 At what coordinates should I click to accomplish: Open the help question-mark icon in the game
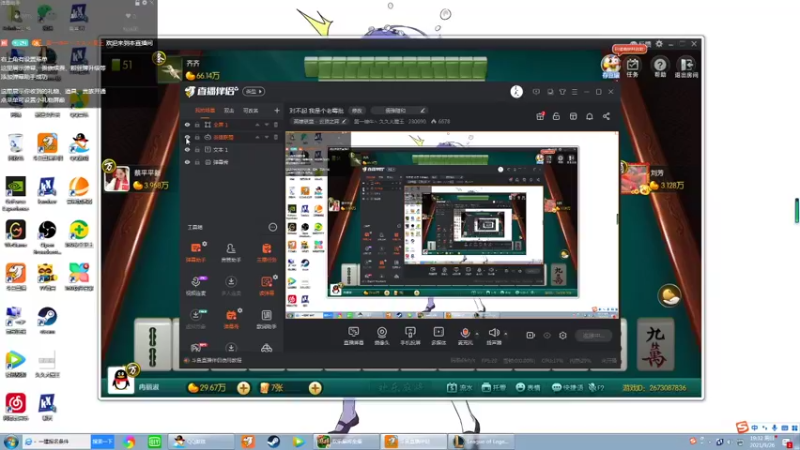click(x=660, y=67)
